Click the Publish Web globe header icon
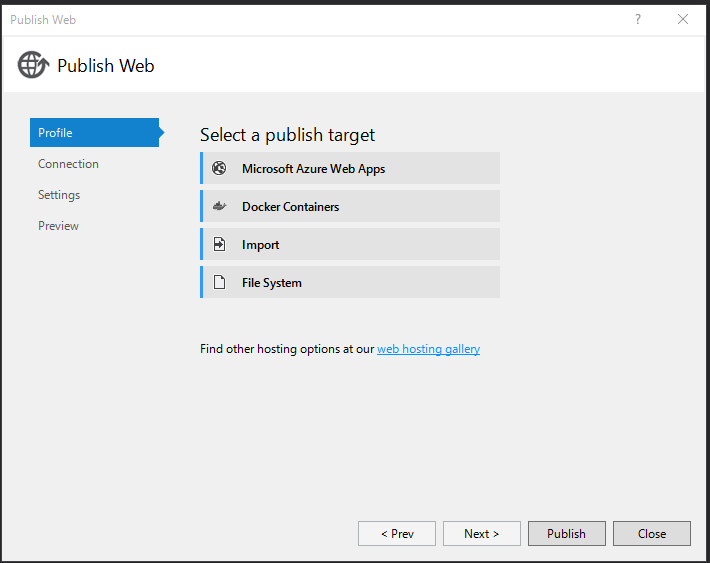 32,65
